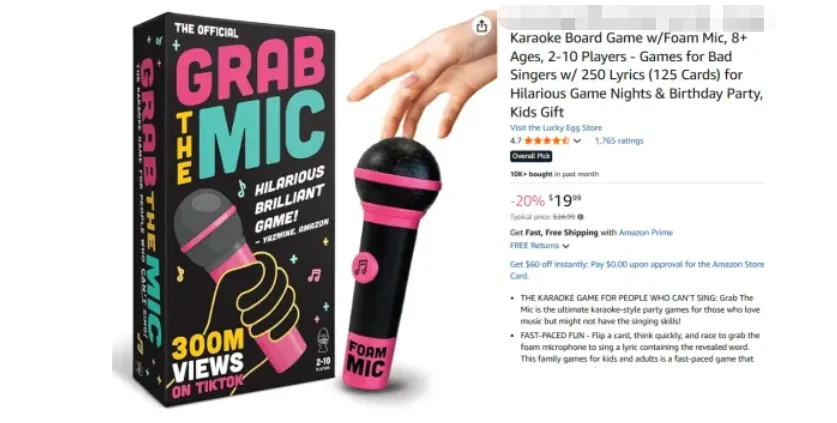This screenshot has width=837, height=423.
Task: Click the Amazon Store Card offer link
Action: coord(637,270)
